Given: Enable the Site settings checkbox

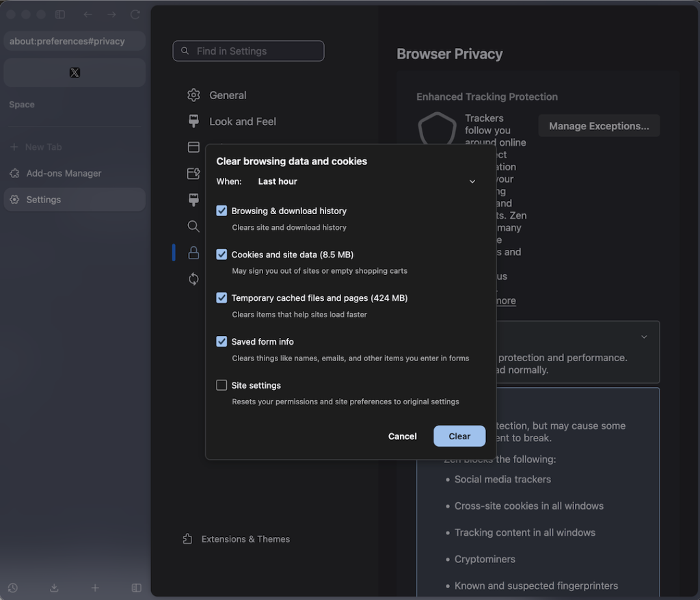Looking at the screenshot, I should click(x=221, y=385).
